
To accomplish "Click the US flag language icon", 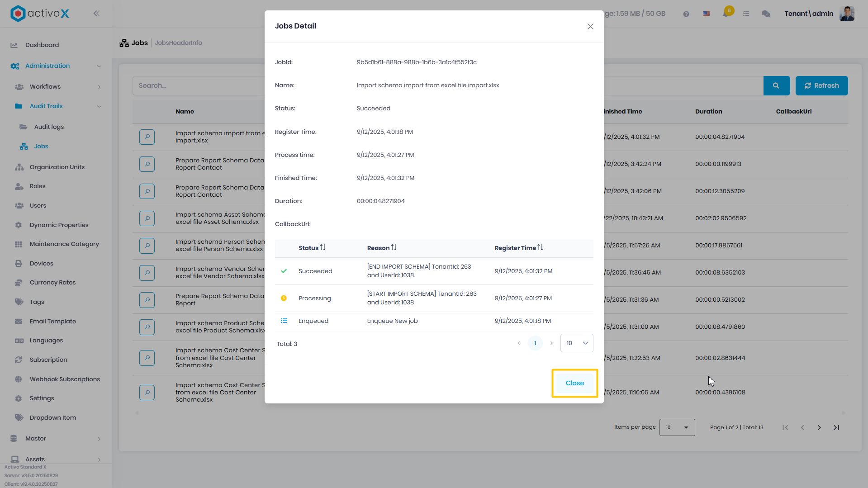I will click(706, 14).
